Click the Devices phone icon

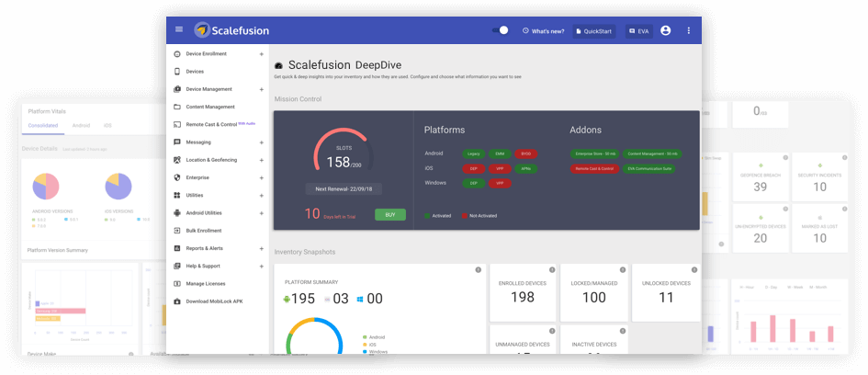click(x=177, y=72)
